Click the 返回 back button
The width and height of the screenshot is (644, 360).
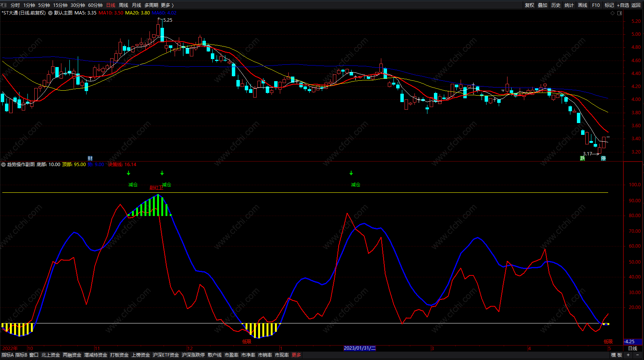(636, 5)
